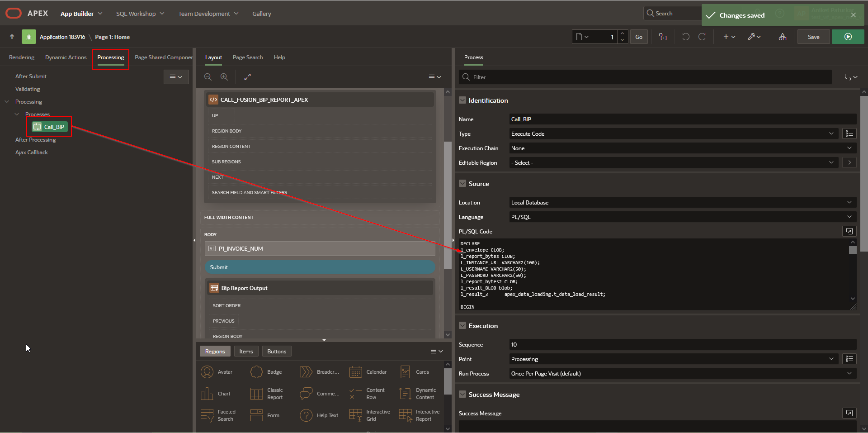Open the Create plus menu
Viewport: 868px width, 433px height.
[x=729, y=37]
